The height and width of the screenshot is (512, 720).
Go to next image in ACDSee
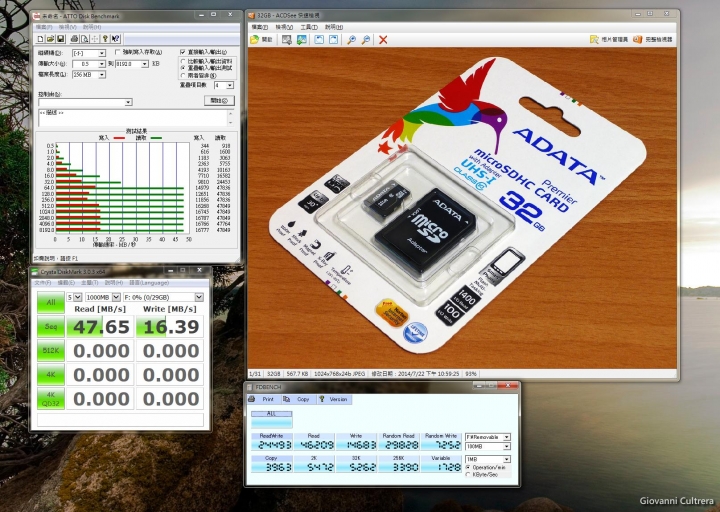click(333, 39)
